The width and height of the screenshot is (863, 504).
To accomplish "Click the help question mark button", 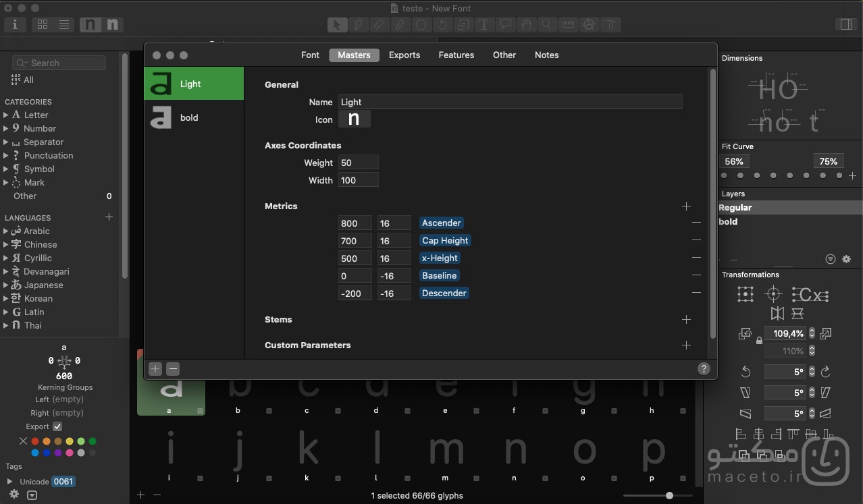I will coord(704,368).
